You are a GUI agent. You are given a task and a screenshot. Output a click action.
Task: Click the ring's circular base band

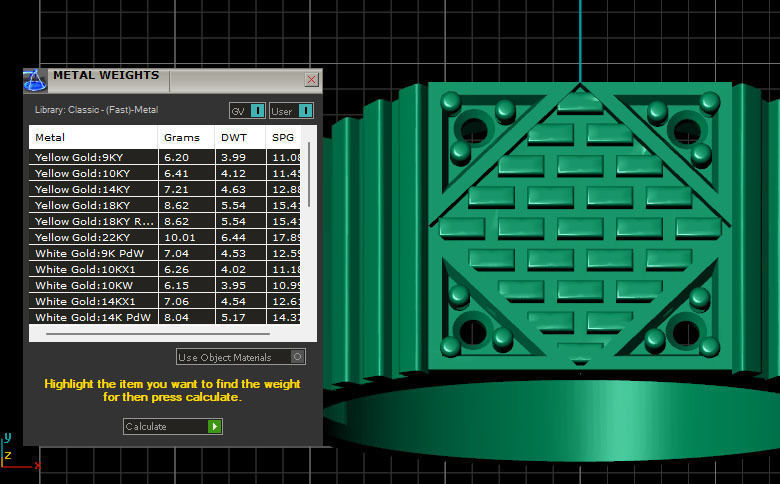pyautogui.click(x=551, y=420)
